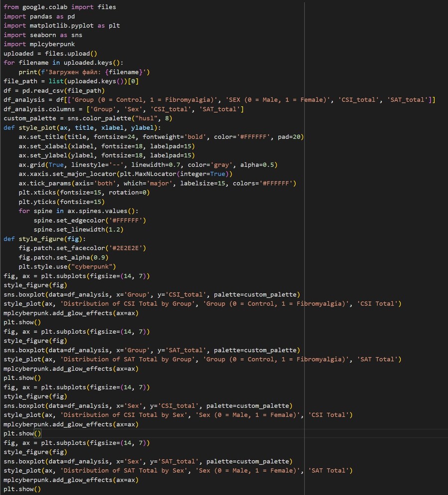448x495 pixels.
Task: Click the 'df_analysis = df[[' assignment line
Action: [220, 100]
